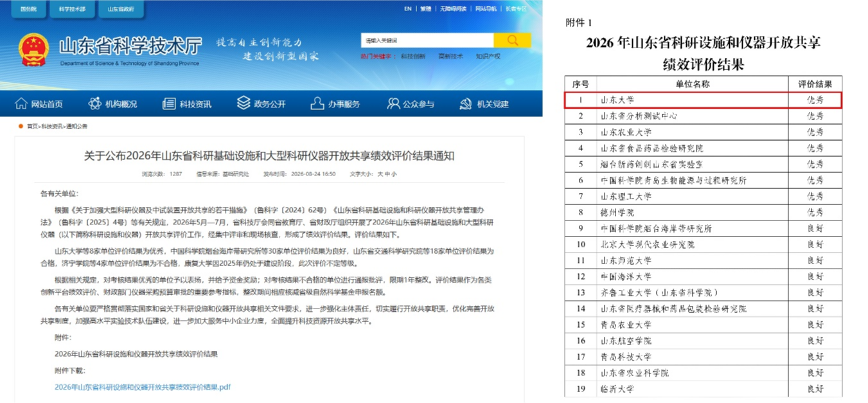The width and height of the screenshot is (868, 403).
Task: Select the 山东省农业科学院 row
Action: (x=704, y=373)
